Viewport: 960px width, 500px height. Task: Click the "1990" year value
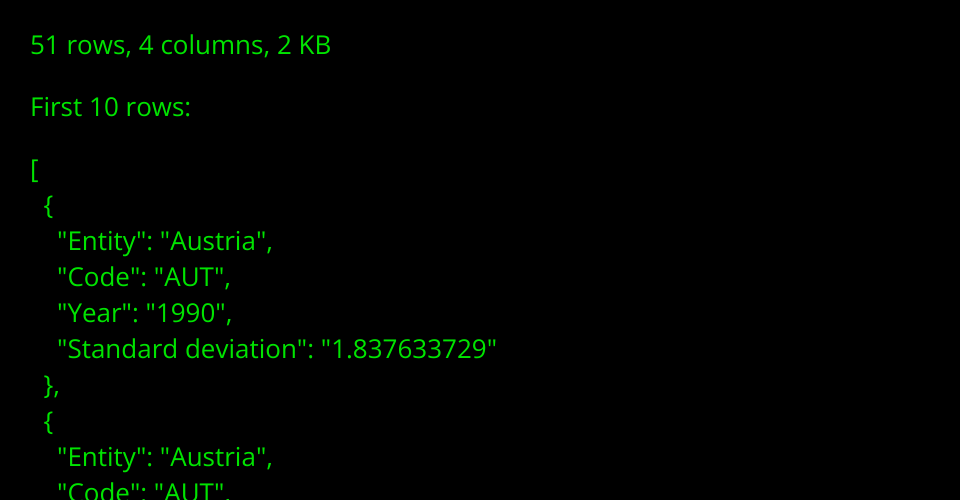coord(186,313)
